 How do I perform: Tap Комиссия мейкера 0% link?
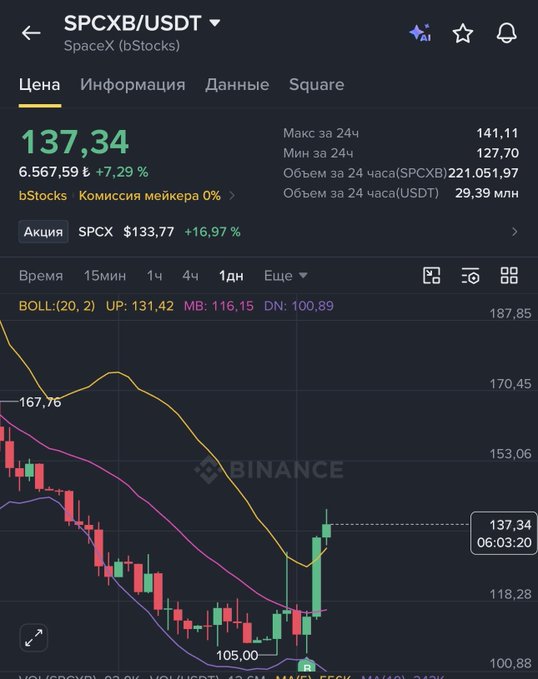coord(149,196)
